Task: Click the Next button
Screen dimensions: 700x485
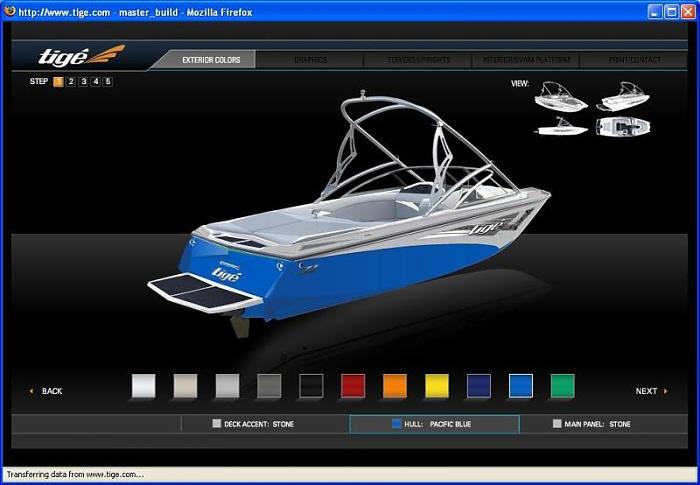Action: [648, 391]
